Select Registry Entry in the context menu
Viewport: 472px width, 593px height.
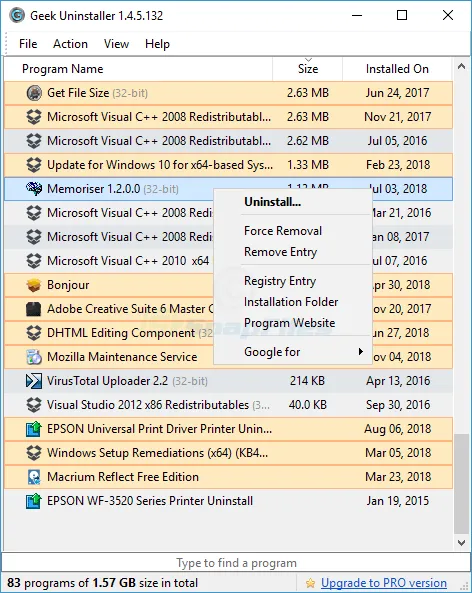click(280, 281)
